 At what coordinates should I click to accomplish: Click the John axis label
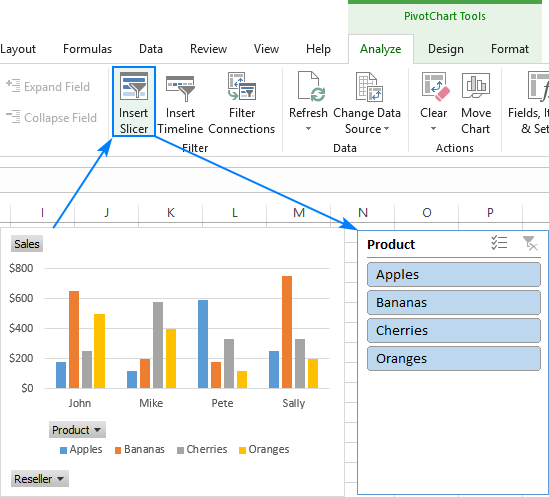pyautogui.click(x=80, y=403)
